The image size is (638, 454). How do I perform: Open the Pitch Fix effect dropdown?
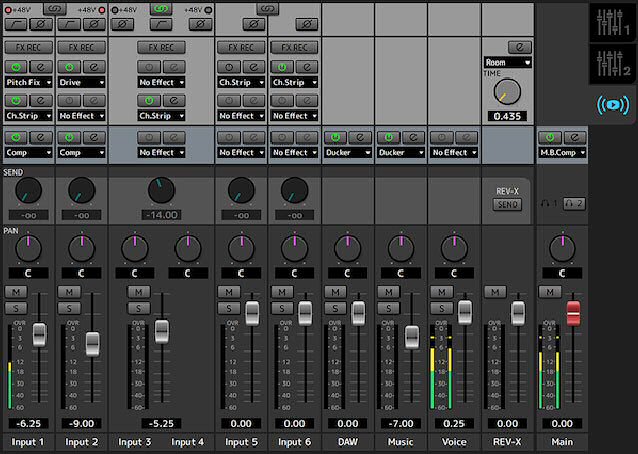tap(28, 82)
